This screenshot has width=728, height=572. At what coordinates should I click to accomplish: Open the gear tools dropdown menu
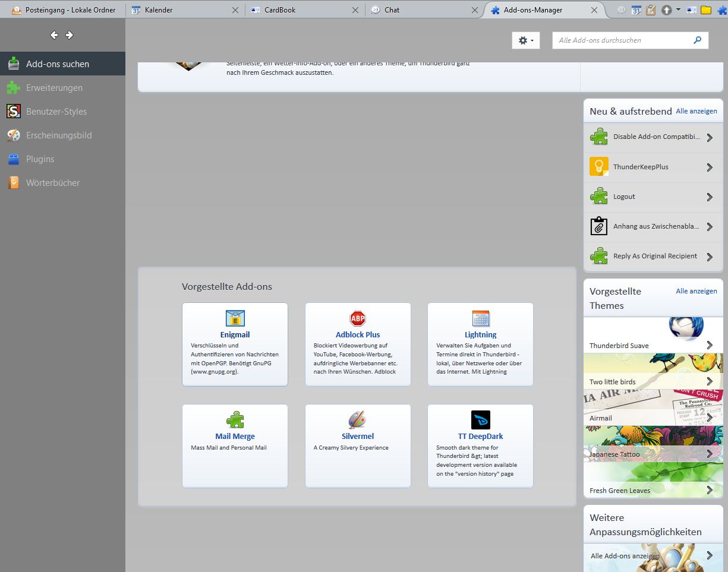tap(526, 40)
